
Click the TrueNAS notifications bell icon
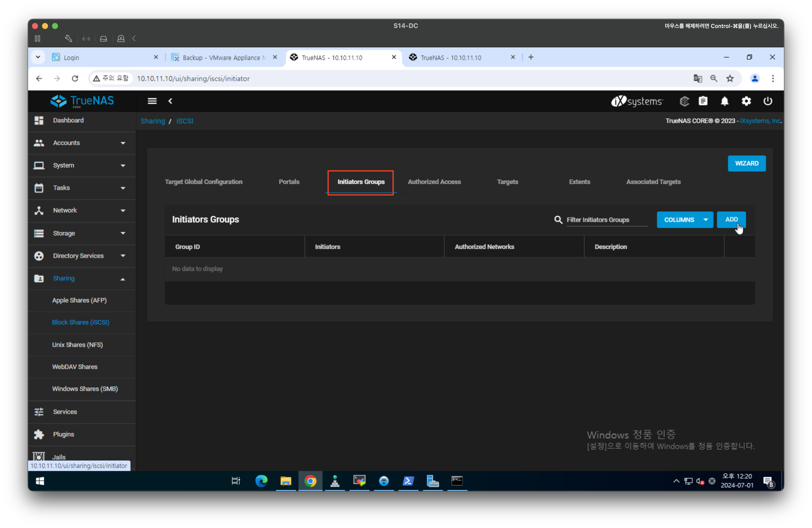pyautogui.click(x=724, y=101)
